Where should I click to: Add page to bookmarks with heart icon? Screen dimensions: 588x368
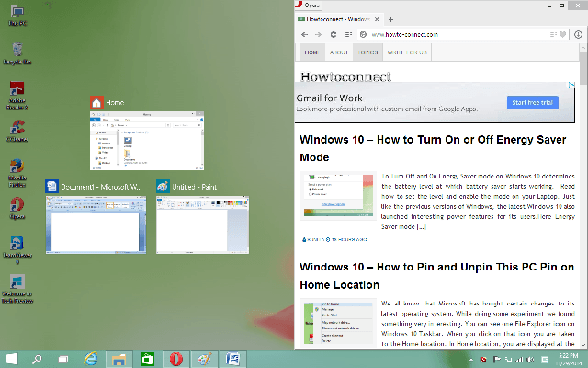pos(562,35)
